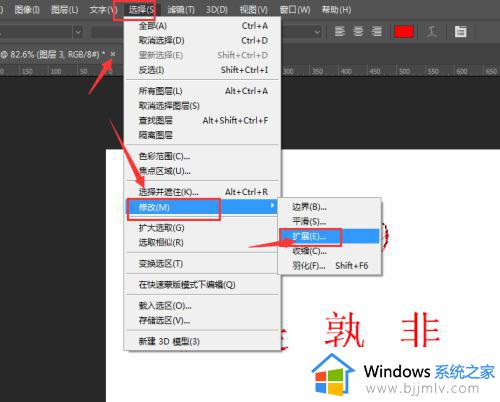Open the red text color swatch

pos(404,32)
